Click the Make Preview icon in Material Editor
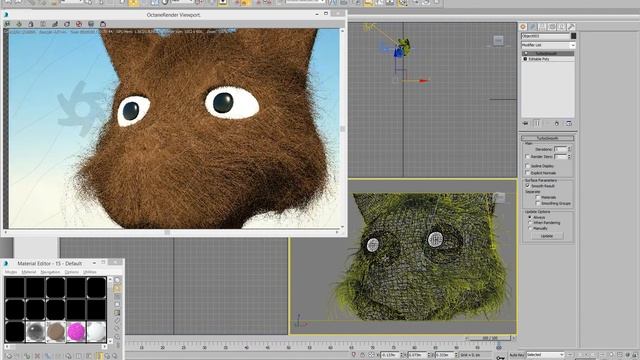Viewport: 640px width, 360px height. 118,321
